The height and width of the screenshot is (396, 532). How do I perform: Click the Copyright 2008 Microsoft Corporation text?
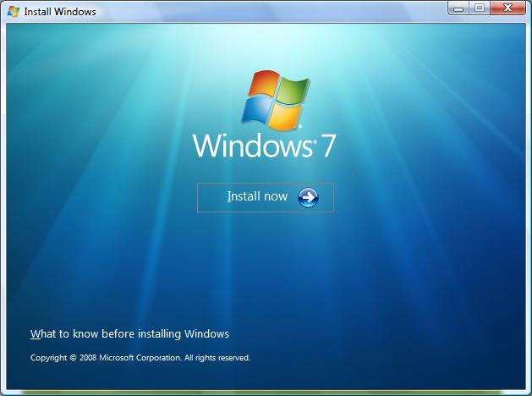coord(140,358)
